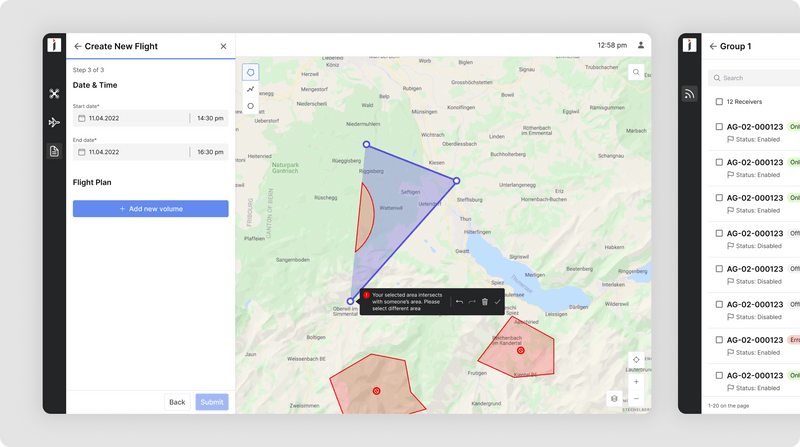Check the 12 Receivers select-all checkbox
Viewport: 800px width, 447px height.
pos(719,102)
